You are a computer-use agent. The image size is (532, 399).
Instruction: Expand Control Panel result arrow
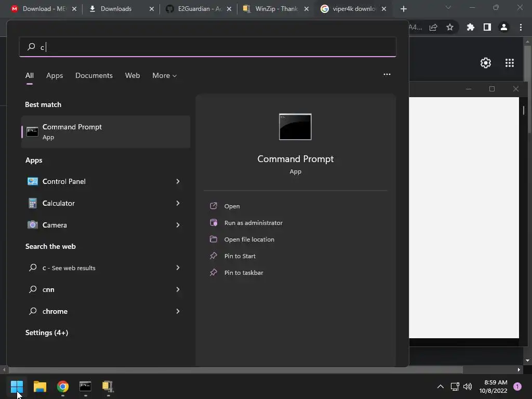tap(178, 181)
